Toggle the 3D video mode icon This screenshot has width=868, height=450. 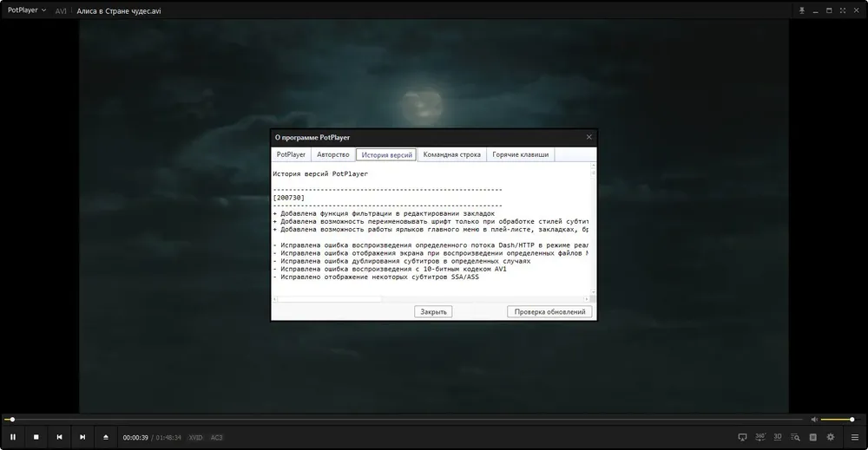tap(777, 437)
